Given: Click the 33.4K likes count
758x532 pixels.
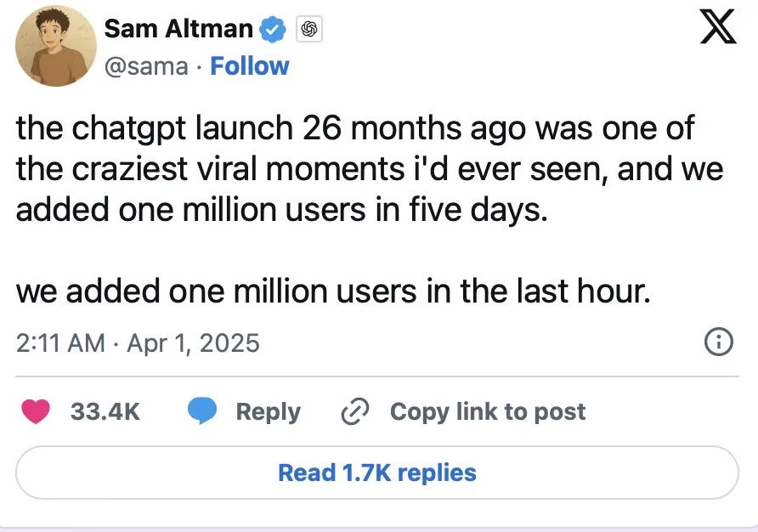Looking at the screenshot, I should tap(105, 412).
